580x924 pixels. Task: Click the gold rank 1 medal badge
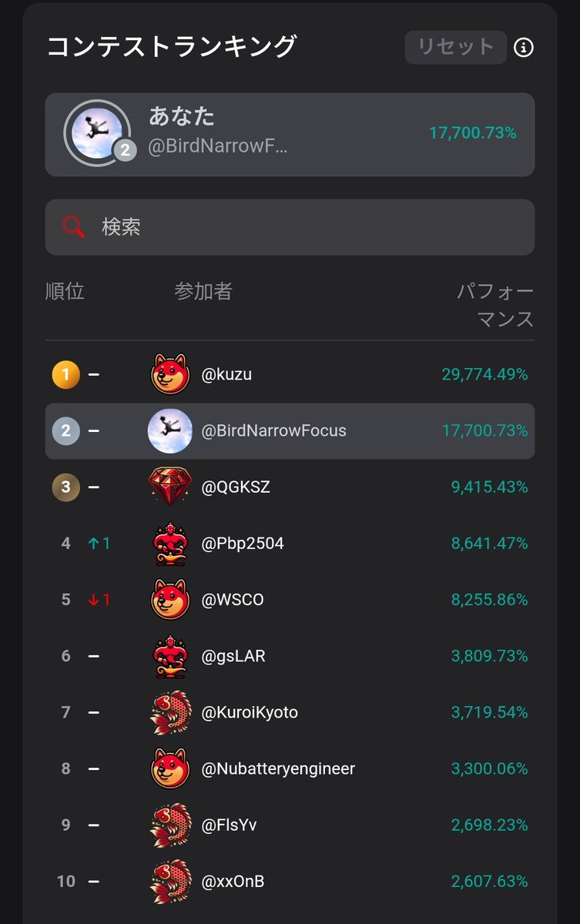(65, 375)
